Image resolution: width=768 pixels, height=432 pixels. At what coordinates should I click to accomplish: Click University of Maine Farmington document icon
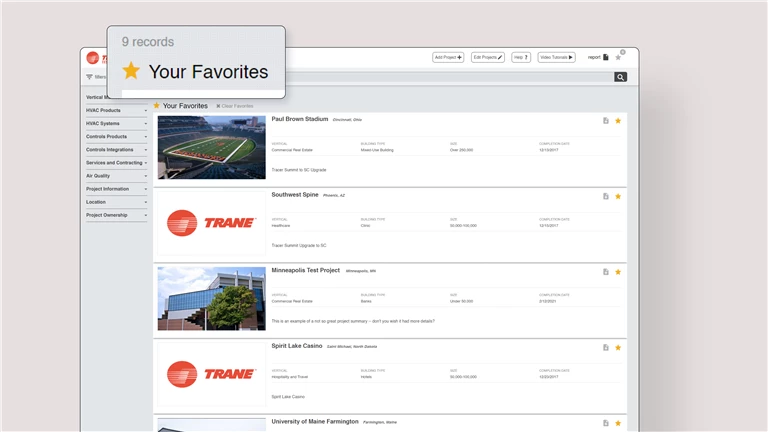[606, 423]
